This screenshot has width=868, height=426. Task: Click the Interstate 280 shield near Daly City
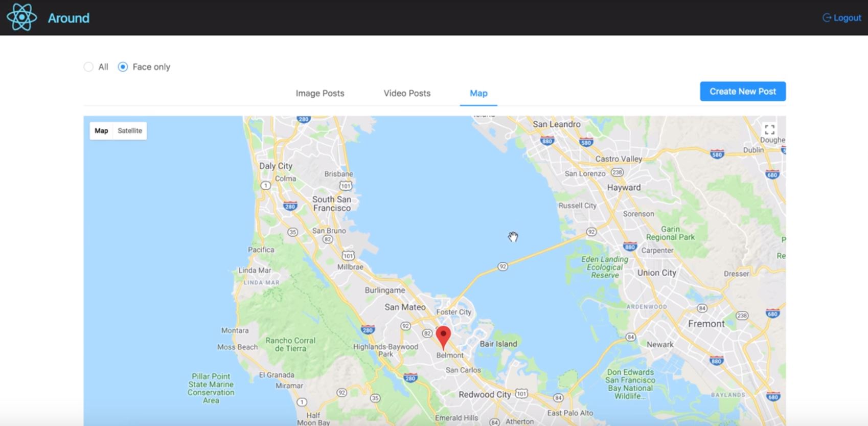click(290, 207)
